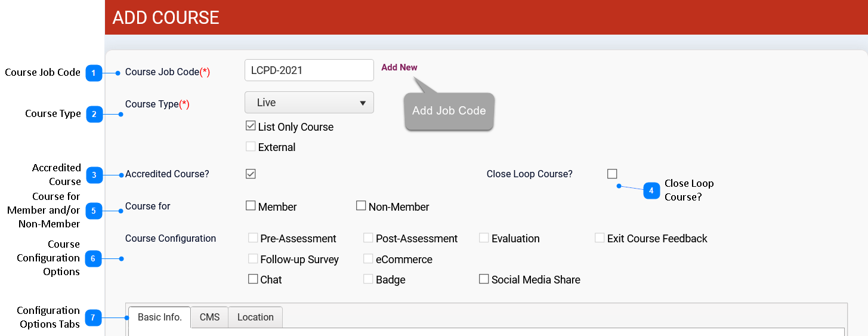Select the Basic Info. tab
Image resolution: width=868 pixels, height=336 pixels.
click(x=159, y=317)
